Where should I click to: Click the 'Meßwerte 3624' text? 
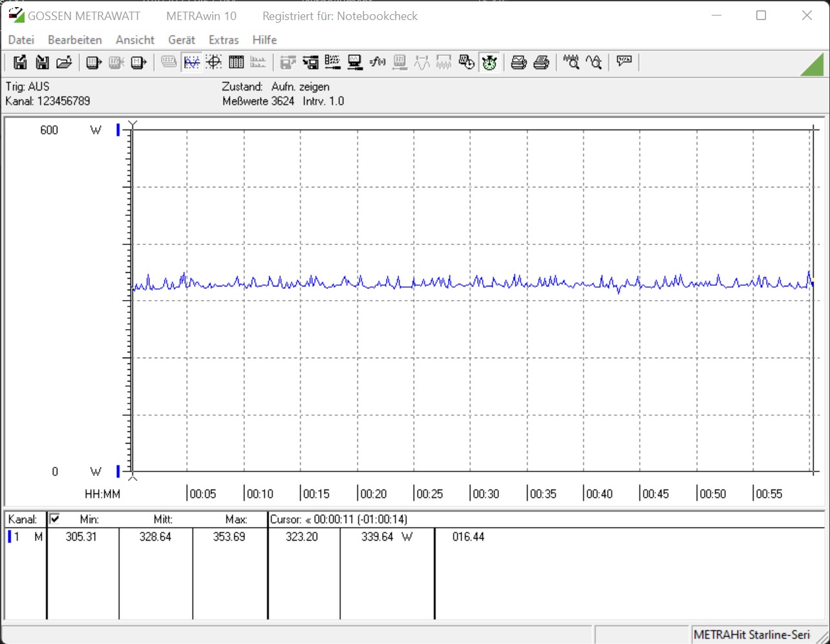tap(259, 101)
